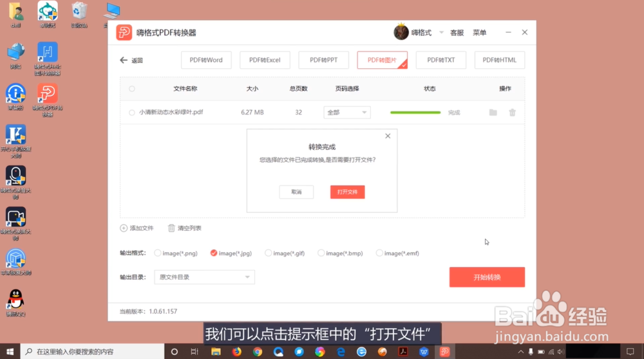Switch to the PDF转PPT tab

[x=324, y=60]
